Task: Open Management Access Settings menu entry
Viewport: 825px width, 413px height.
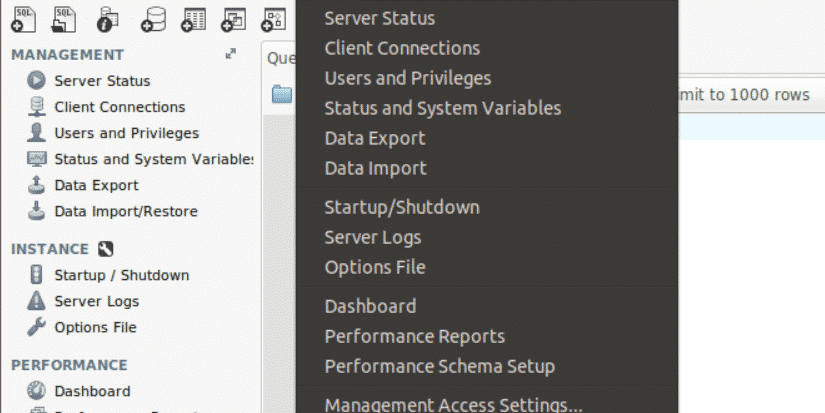Action: [453, 405]
